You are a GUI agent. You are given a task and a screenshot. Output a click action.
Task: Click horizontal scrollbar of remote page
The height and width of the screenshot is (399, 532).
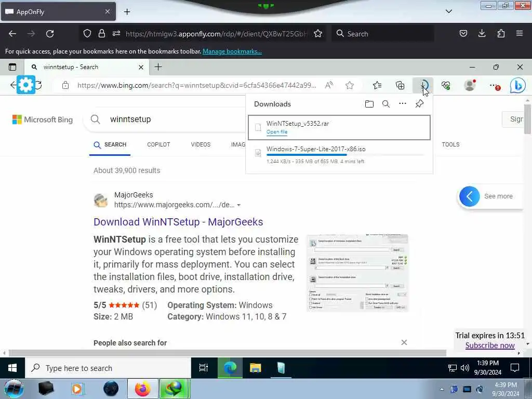click(228, 353)
